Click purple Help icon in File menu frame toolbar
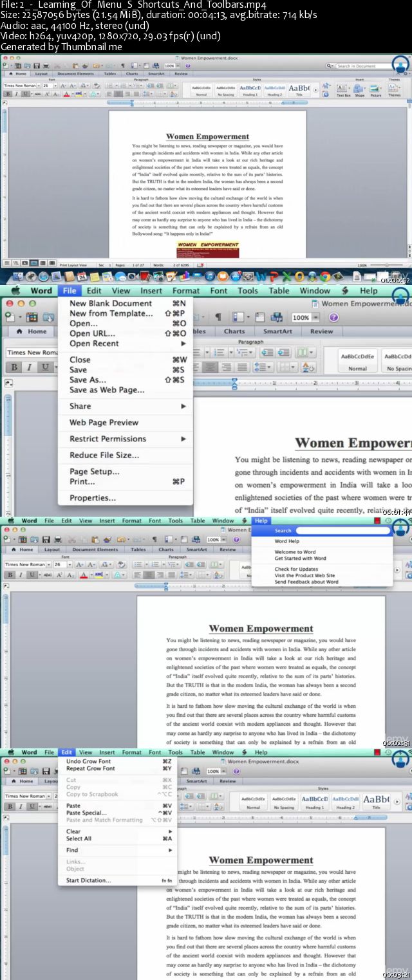 [333, 317]
